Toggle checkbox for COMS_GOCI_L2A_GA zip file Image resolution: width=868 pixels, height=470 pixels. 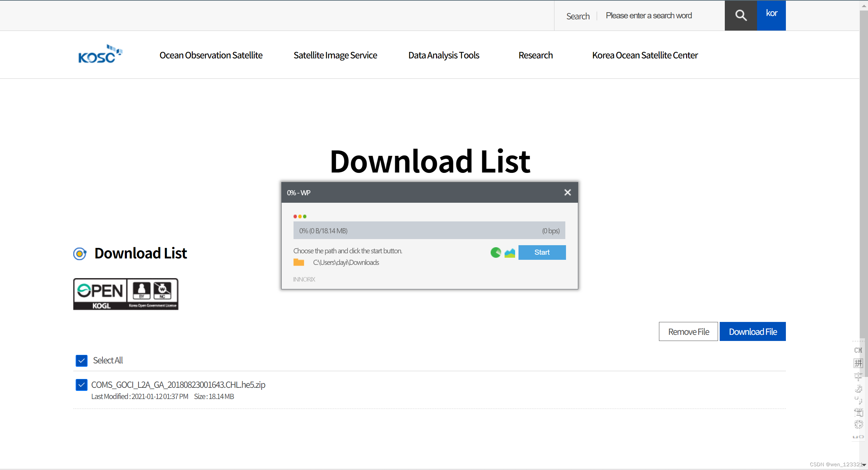point(81,385)
